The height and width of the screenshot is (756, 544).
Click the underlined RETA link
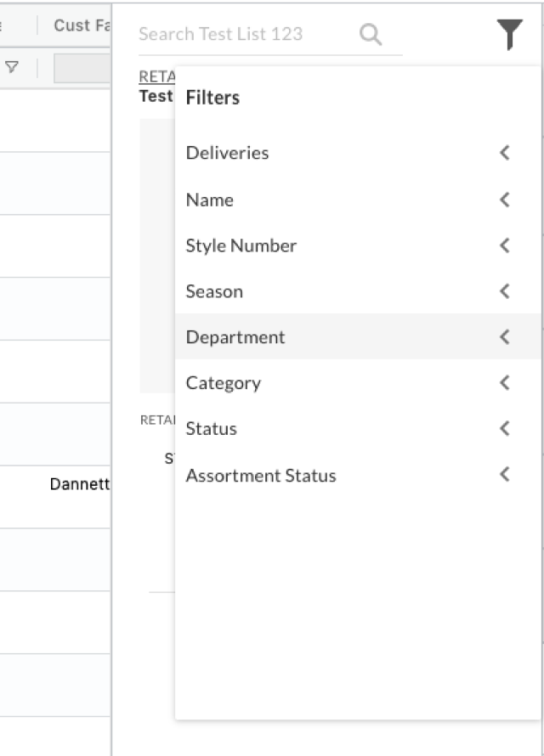pyautogui.click(x=156, y=76)
